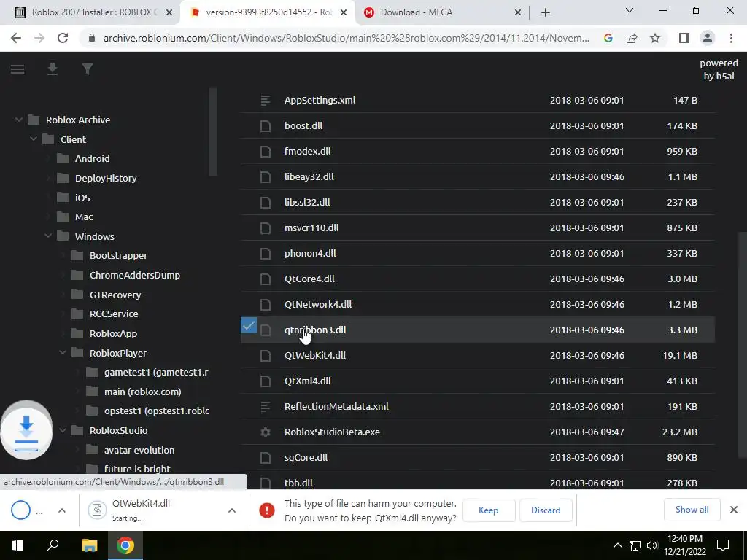Click the Google icon in the address bar

[x=608, y=38]
